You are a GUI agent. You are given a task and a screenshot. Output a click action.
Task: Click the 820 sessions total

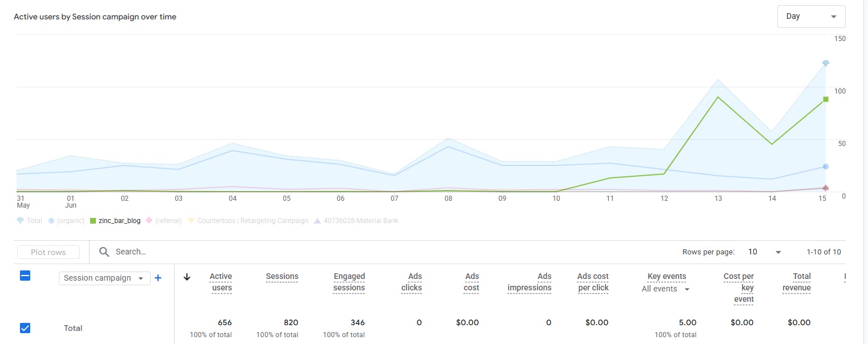(x=291, y=322)
